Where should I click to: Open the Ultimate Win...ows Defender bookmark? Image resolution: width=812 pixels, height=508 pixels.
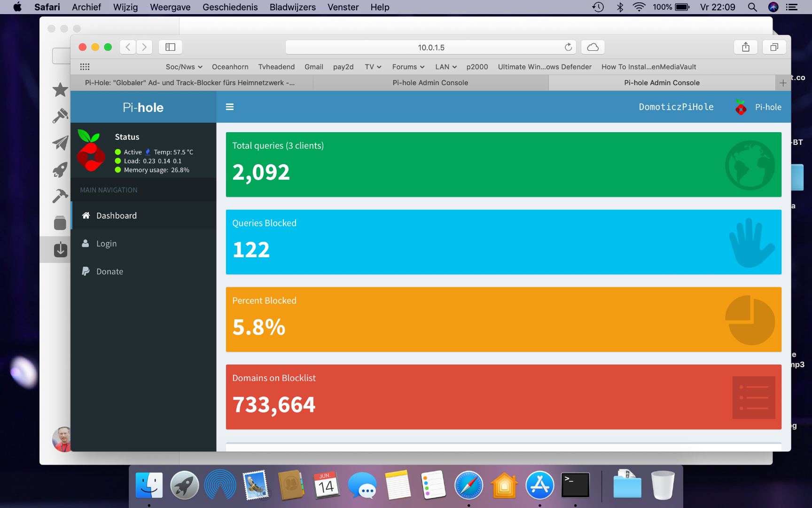coord(545,67)
